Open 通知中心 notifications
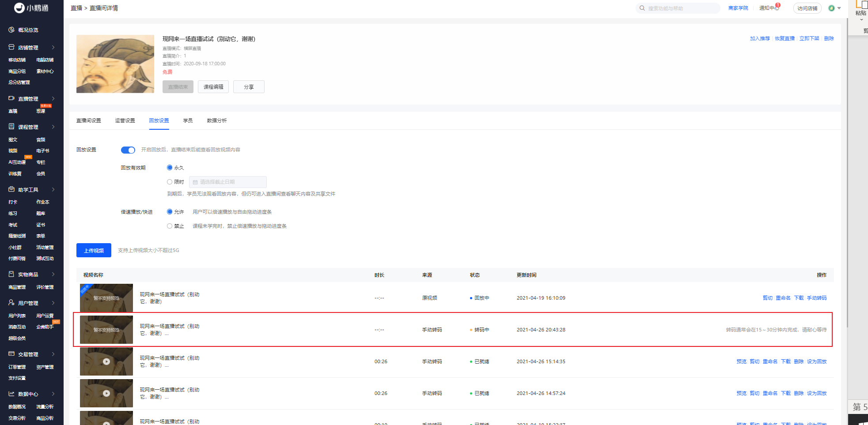Screen dimensions: 868x425 pyautogui.click(x=769, y=8)
